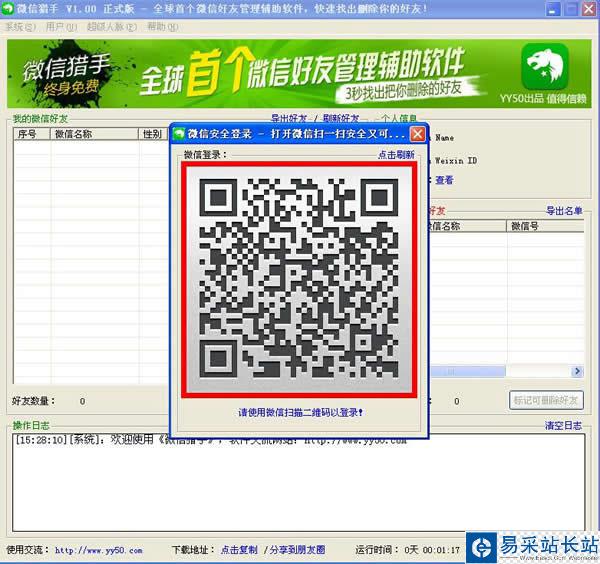This screenshot has width=600, height=564.
Task: Click 清空日志 to clear the log
Action: (563, 425)
